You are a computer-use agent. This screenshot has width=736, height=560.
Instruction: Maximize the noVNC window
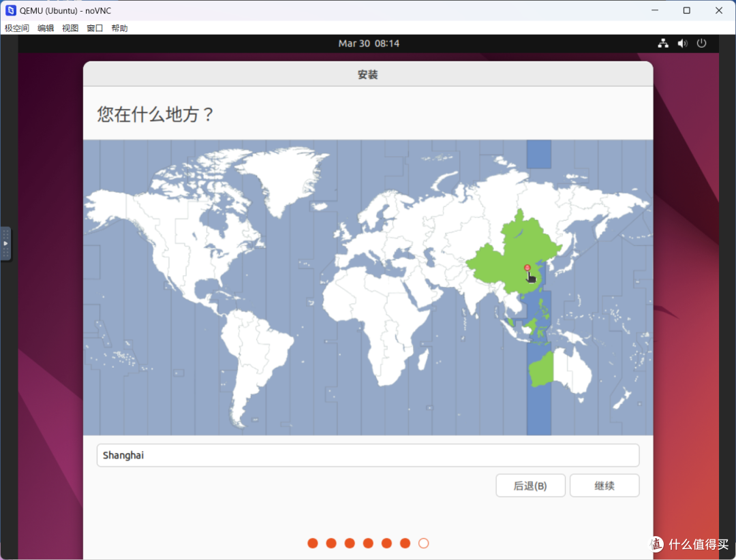point(686,10)
